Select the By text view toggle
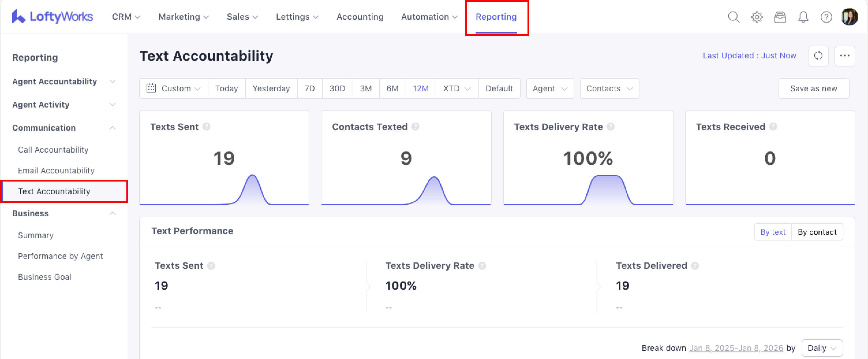 pos(773,232)
